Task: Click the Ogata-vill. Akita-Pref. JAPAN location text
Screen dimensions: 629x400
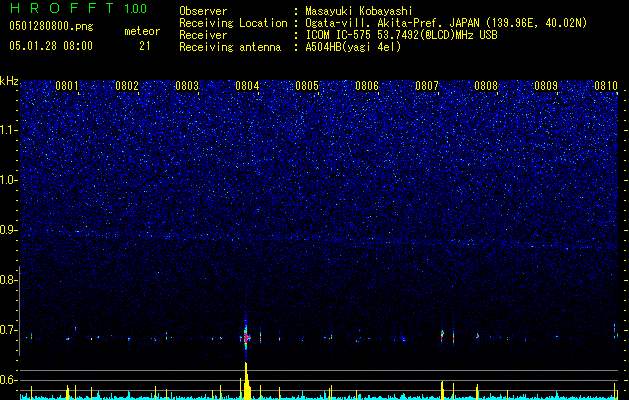Action: (x=446, y=23)
